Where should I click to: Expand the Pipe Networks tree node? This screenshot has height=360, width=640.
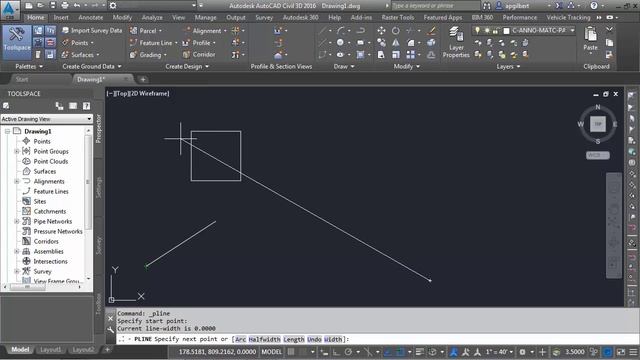(x=17, y=221)
